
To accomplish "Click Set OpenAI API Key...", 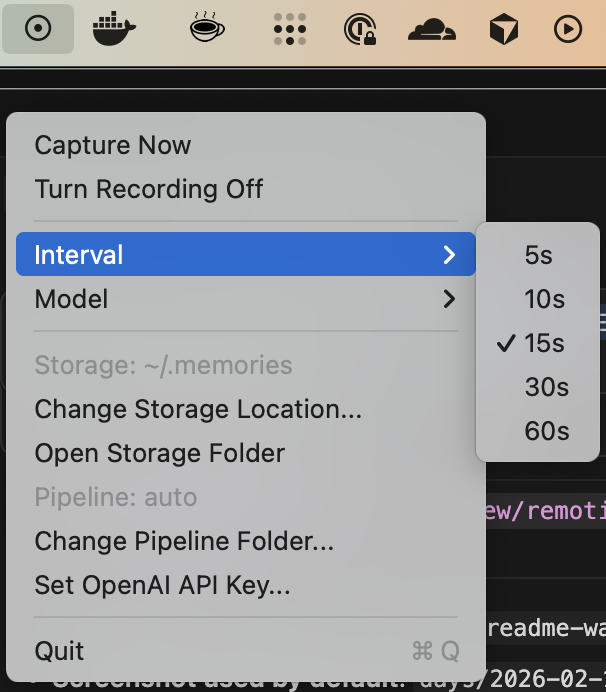I will pyautogui.click(x=162, y=585).
